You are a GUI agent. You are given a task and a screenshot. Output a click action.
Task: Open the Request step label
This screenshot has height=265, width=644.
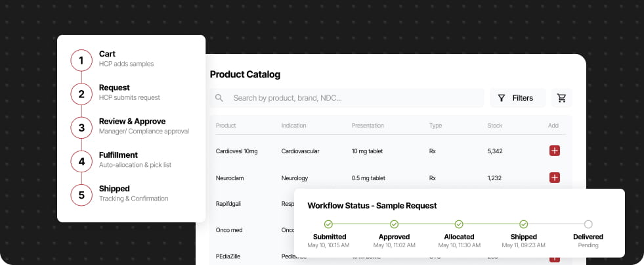click(x=114, y=87)
